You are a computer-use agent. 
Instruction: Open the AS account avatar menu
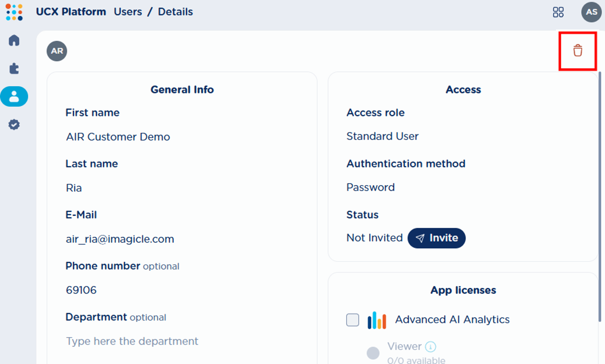591,12
